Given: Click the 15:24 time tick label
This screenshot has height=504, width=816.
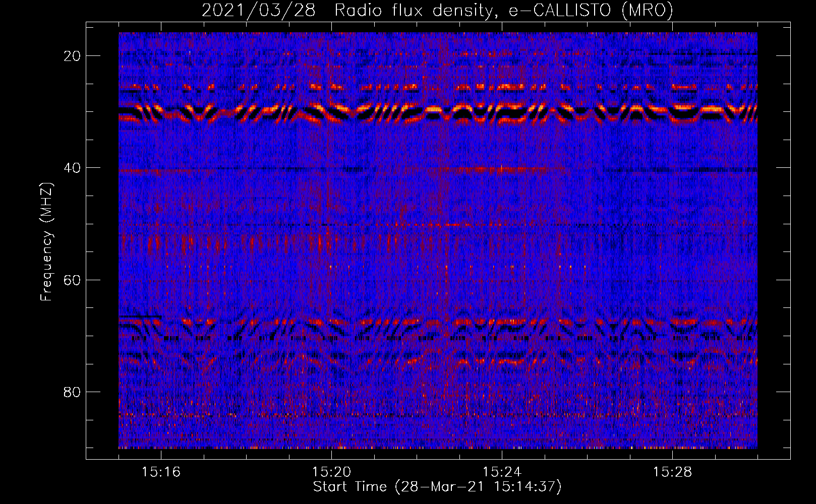Looking at the screenshot, I should coord(502,472).
